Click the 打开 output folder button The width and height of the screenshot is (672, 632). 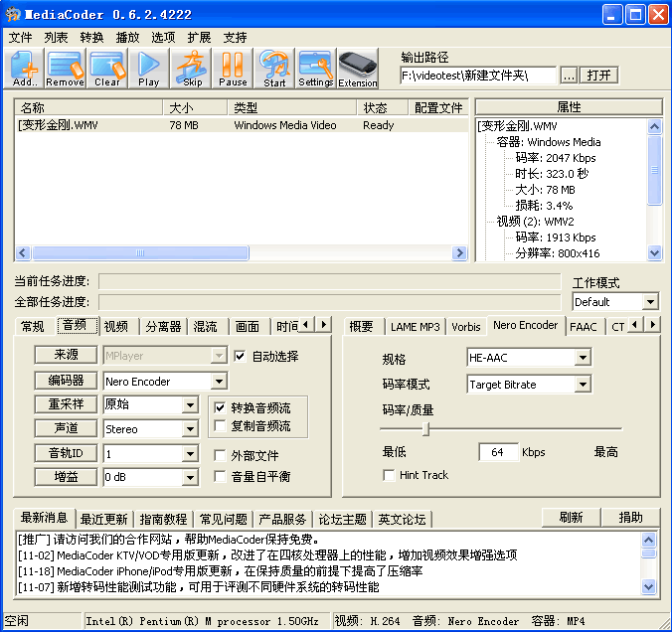pos(598,76)
